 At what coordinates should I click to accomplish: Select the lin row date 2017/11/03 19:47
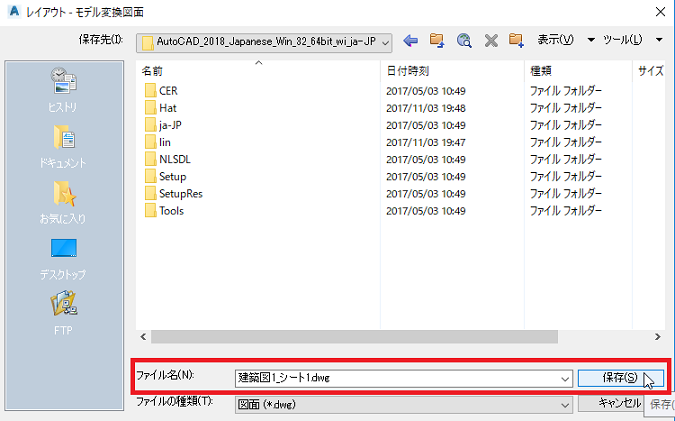(x=426, y=142)
